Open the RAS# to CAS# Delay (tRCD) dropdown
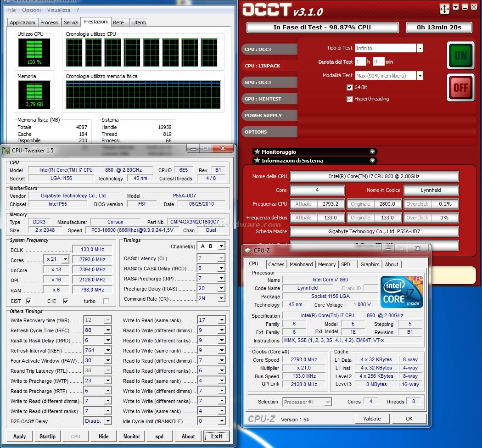 click(221, 268)
